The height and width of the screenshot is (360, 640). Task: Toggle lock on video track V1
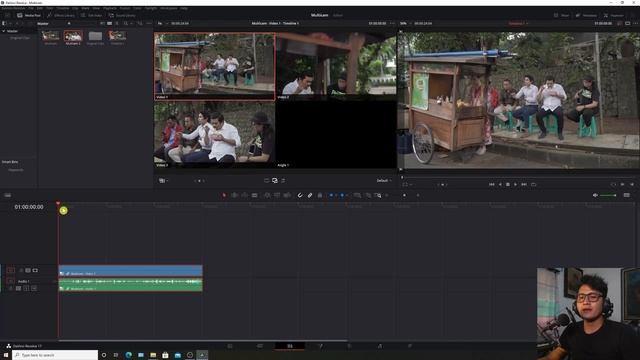pyautogui.click(x=21, y=270)
